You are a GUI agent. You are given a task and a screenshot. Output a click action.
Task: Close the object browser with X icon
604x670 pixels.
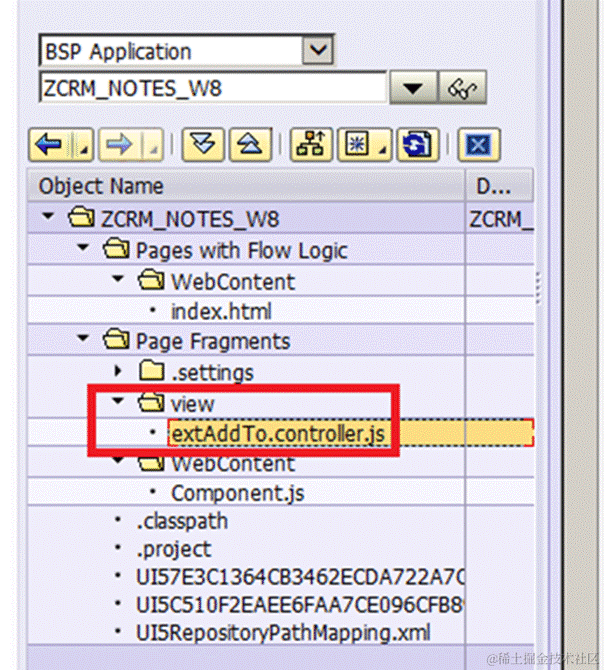tap(478, 145)
